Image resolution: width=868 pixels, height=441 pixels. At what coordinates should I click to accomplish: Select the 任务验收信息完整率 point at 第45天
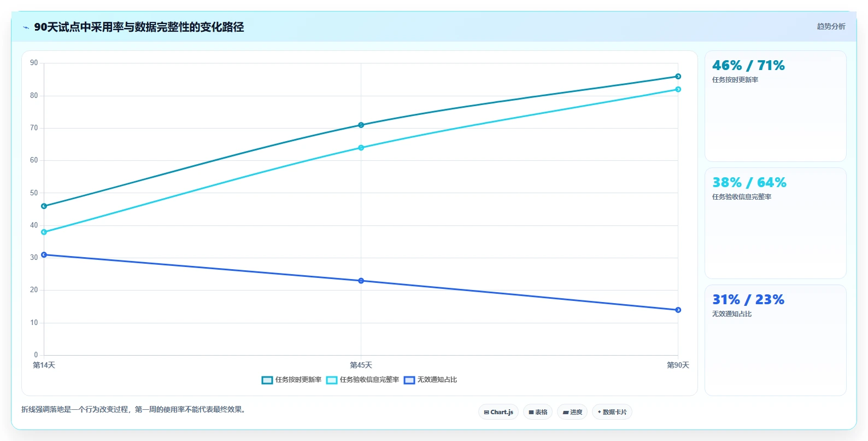click(361, 148)
